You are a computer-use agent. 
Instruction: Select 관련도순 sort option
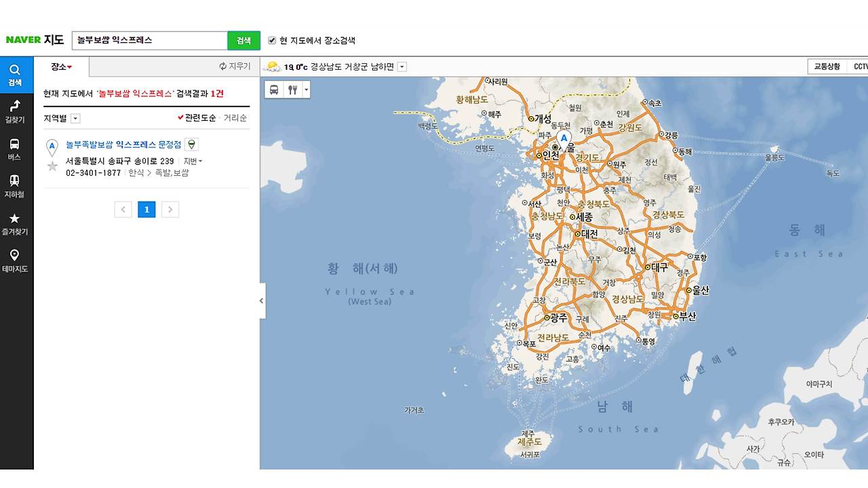pyautogui.click(x=197, y=117)
